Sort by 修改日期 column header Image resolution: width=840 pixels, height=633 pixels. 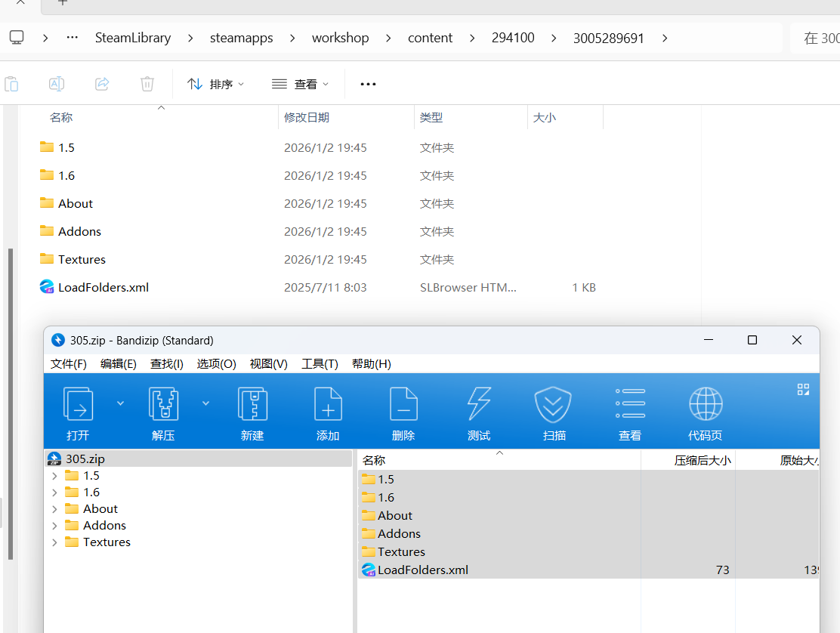coord(307,118)
